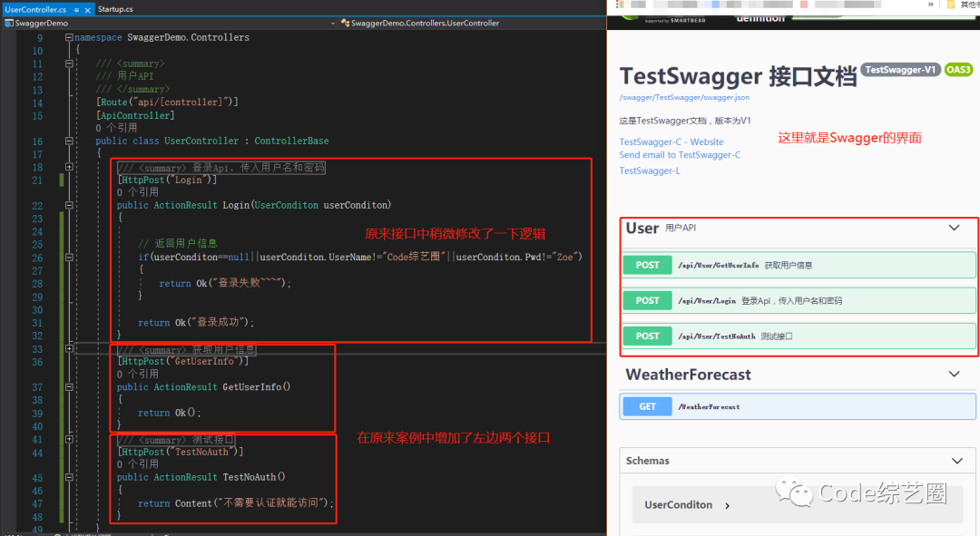Close the UserController.cs tab
This screenshot has width=980, height=536.
(87, 9)
